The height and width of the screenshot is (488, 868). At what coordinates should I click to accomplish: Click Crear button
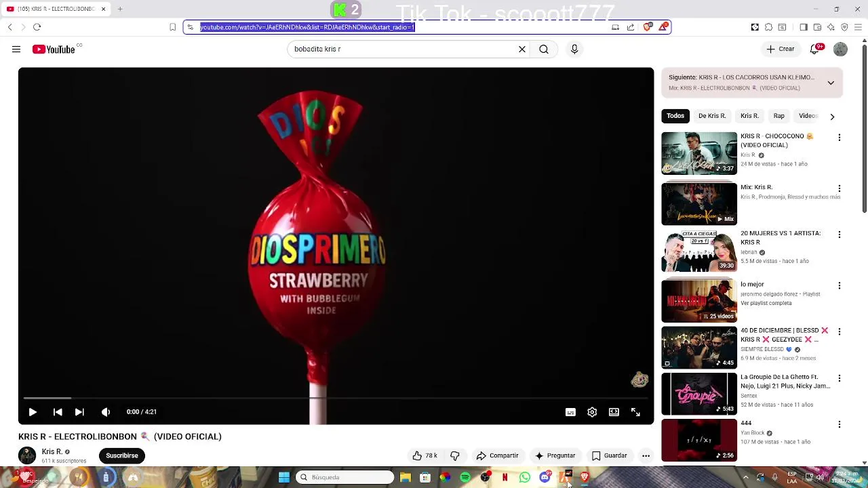click(x=781, y=49)
